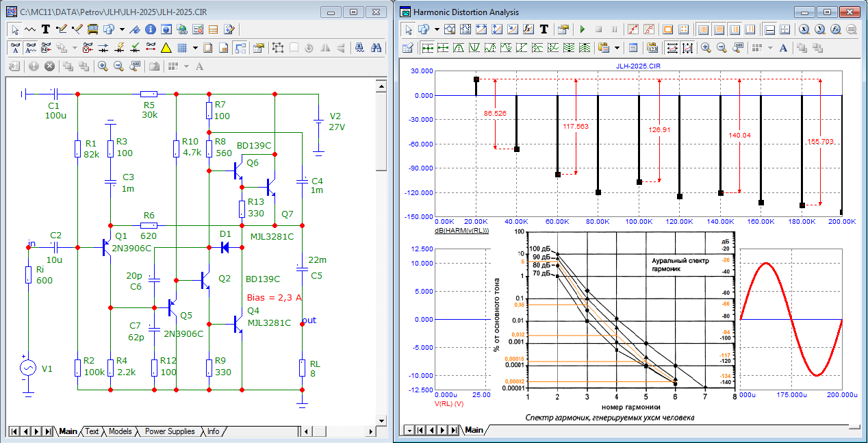Screen dimensions: 868x443
Task: Select the Text mode tool in schematic toolbar
Action: (46, 29)
